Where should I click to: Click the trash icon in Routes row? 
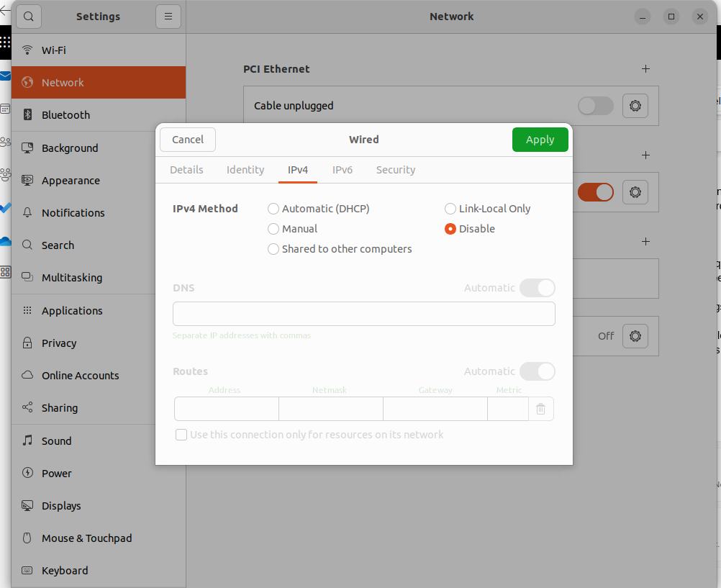point(540,409)
